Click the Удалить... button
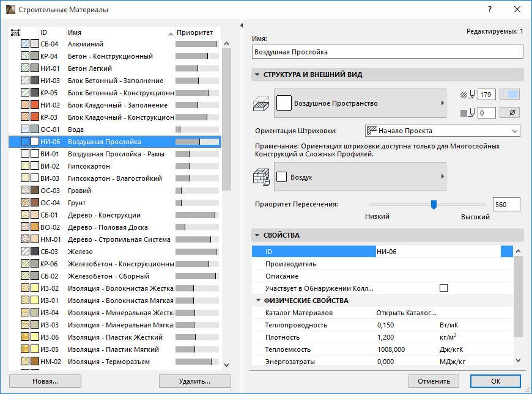The image size is (532, 394). point(194,381)
